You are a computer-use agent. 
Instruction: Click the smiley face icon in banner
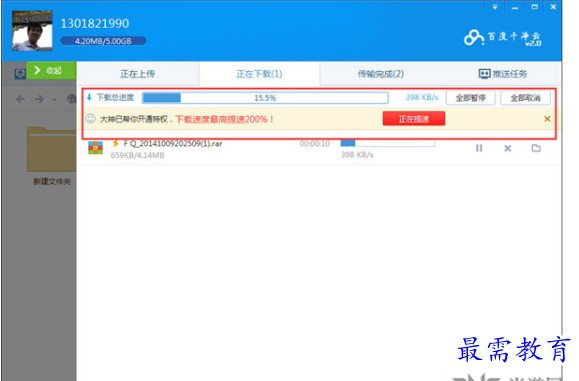(90, 119)
